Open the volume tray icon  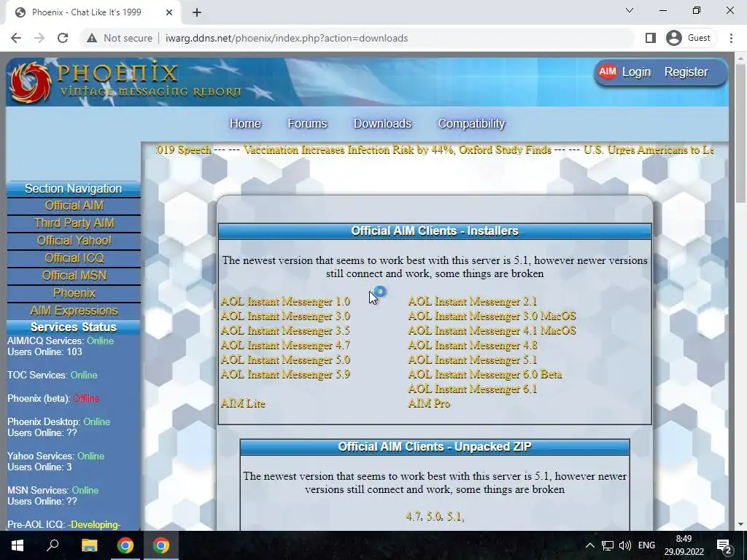coord(625,545)
